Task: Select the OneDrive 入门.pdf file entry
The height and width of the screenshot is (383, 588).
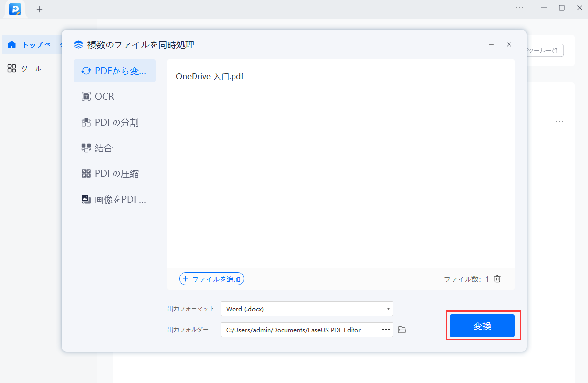Action: point(210,76)
